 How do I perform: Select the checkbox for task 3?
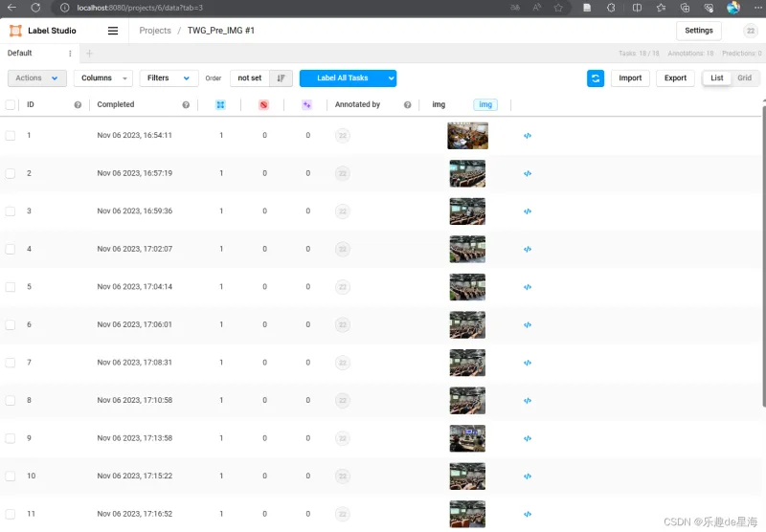click(11, 211)
